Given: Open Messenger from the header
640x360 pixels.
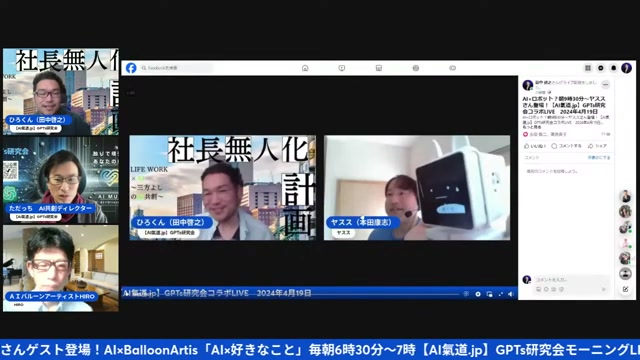Looking at the screenshot, I should (600, 68).
